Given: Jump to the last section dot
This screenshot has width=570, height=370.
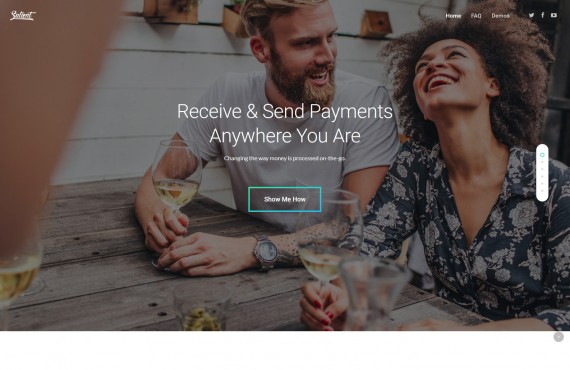Looking at the screenshot, I should point(542,190).
